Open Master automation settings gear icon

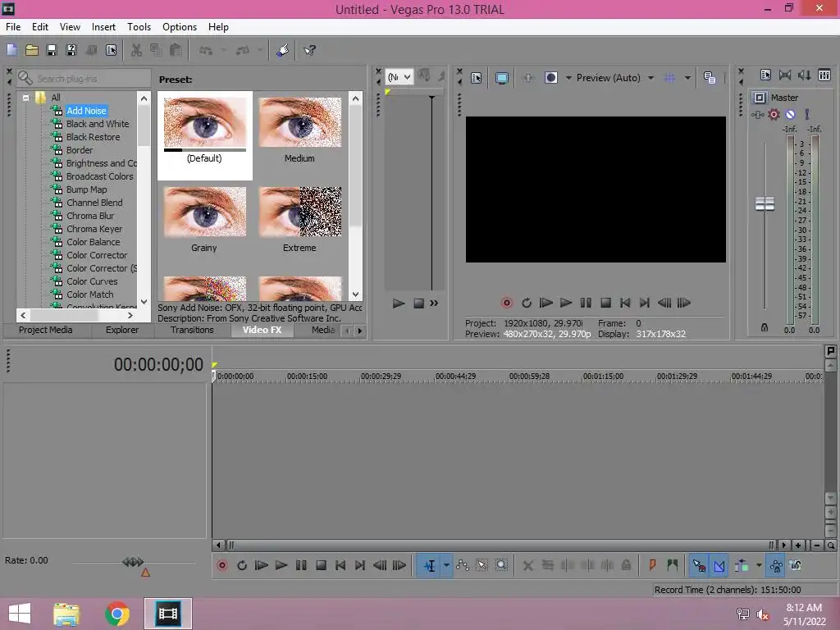click(774, 115)
